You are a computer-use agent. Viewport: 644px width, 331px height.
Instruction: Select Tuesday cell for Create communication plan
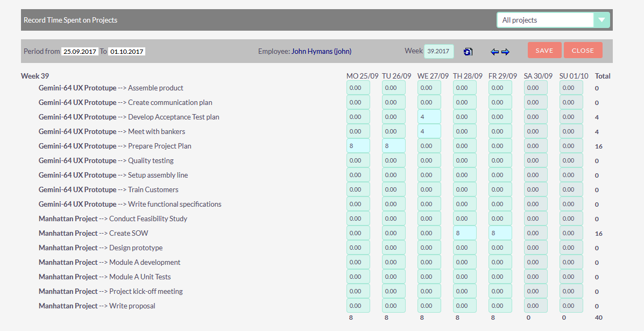coord(393,102)
